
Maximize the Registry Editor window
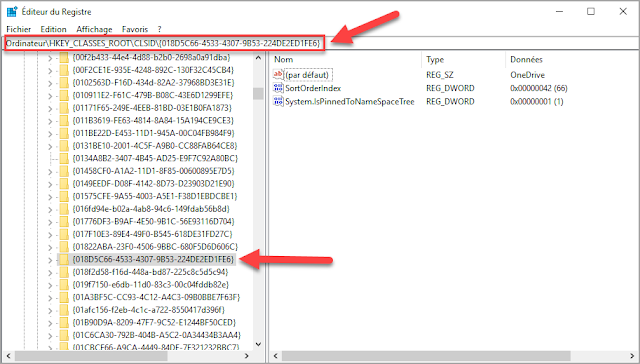pos(591,11)
